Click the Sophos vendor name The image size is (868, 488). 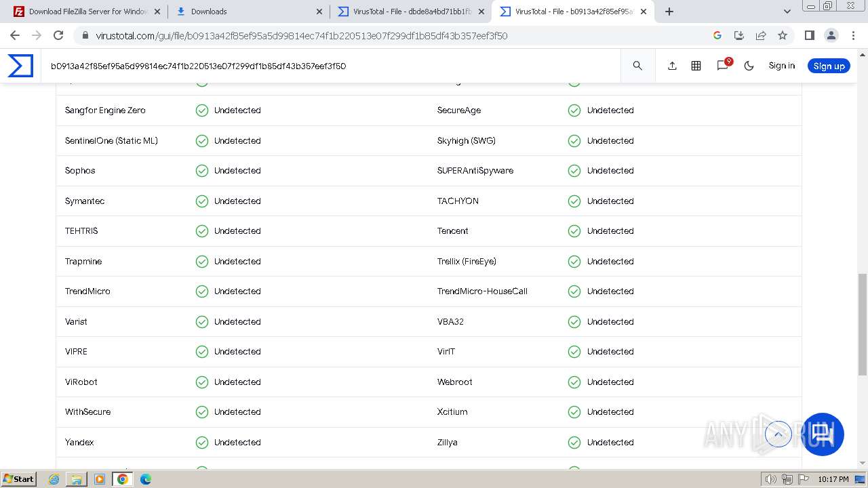pos(80,171)
